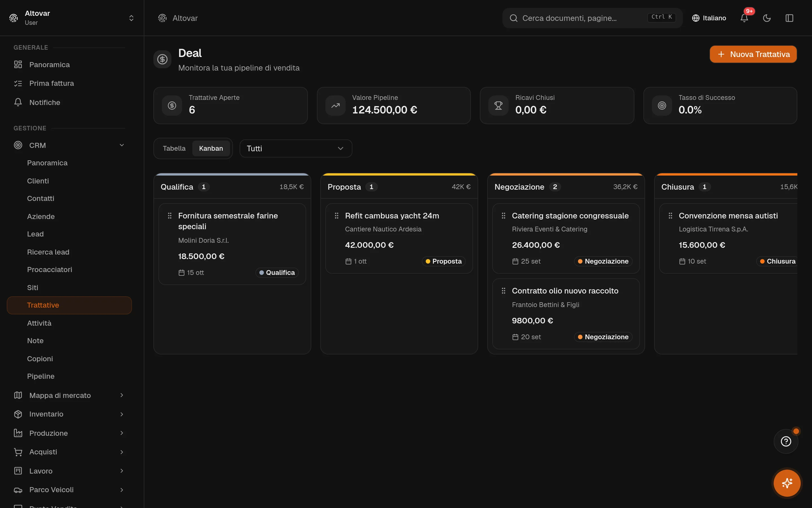Click drag handle on Refit cambusa yacht card
Screen dimensions: 812x508
[x=336, y=216]
